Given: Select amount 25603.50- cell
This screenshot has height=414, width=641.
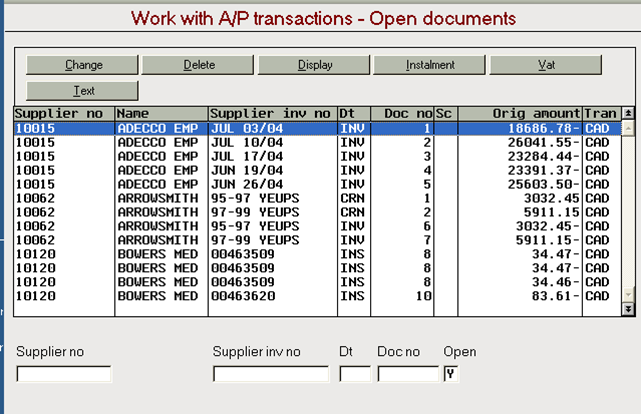Looking at the screenshot, I should (x=544, y=184).
